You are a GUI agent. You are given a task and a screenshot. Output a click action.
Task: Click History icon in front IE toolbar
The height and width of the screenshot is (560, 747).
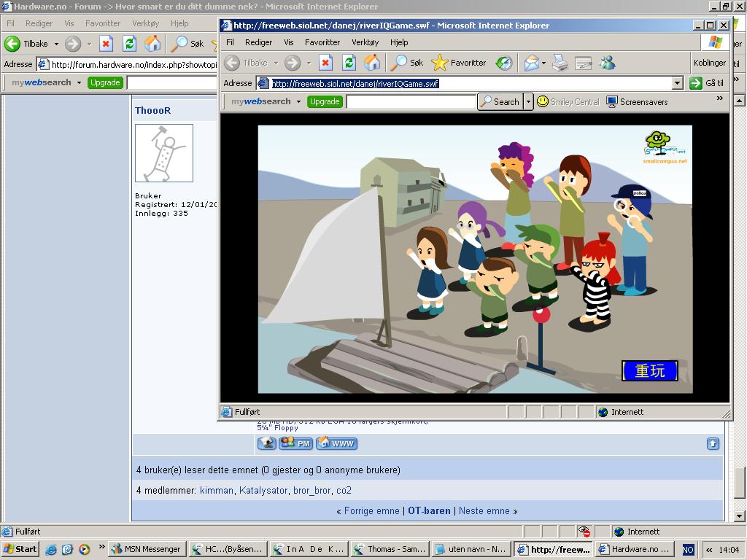pyautogui.click(x=504, y=63)
